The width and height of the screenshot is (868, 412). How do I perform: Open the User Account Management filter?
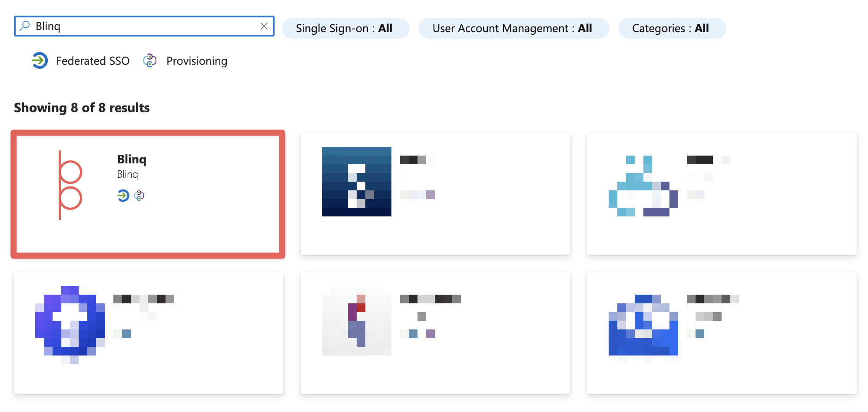514,28
